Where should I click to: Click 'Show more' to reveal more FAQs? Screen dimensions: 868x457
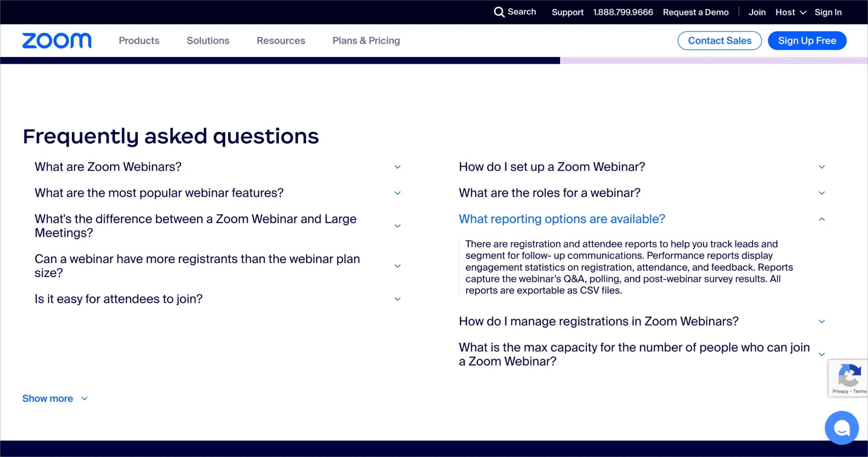coord(47,398)
